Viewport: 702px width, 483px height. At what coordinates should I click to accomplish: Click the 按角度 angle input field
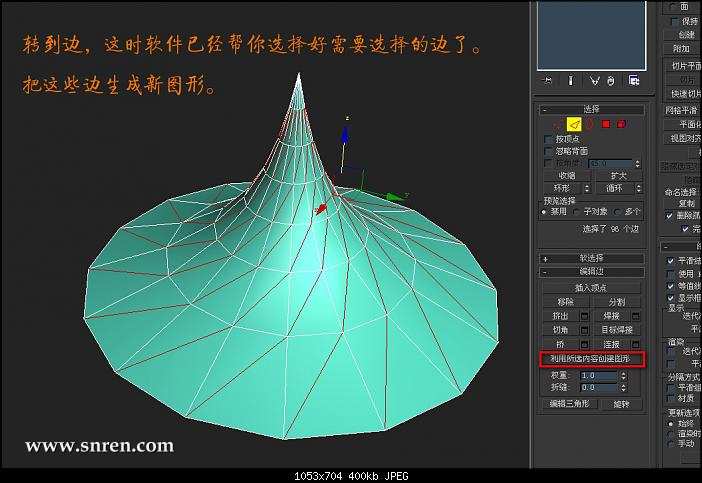(610, 164)
